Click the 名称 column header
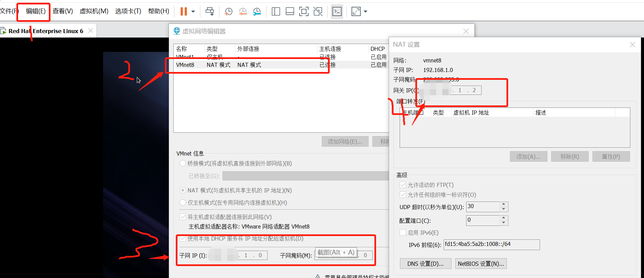The width and height of the screenshot is (644, 278). 189,49
